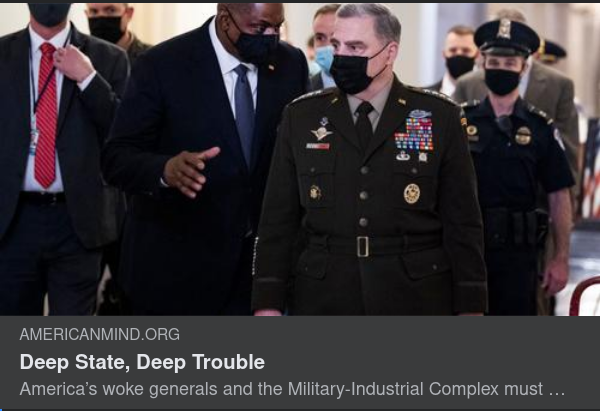Click the gold belt buckle on the uniform
Viewport: 600px width, 411px height.
(362, 246)
